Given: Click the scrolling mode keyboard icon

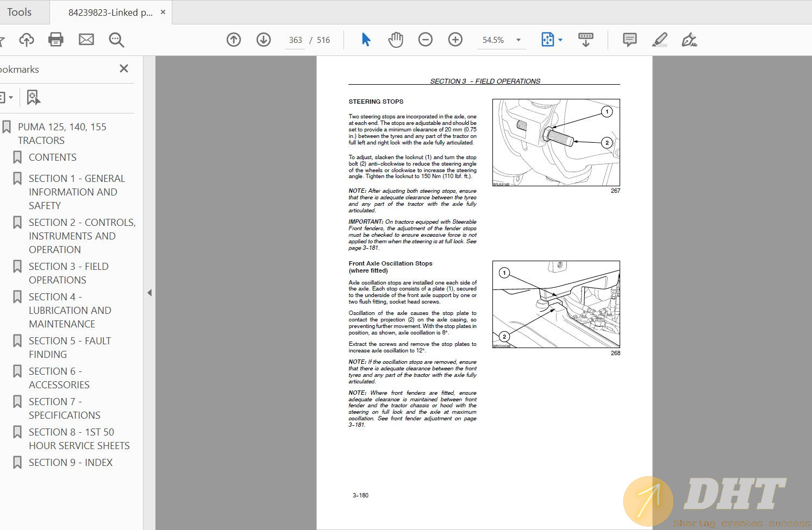Looking at the screenshot, I should coord(586,40).
